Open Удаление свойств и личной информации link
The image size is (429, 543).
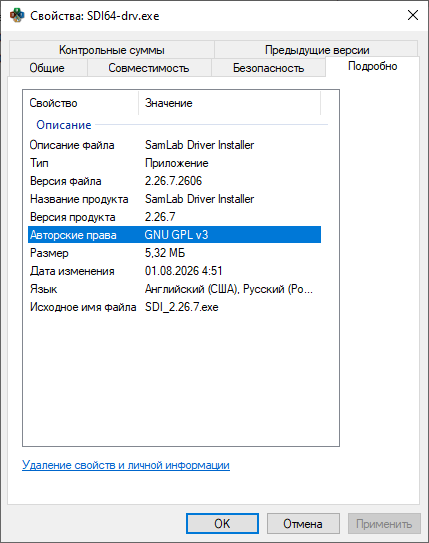pos(126,465)
